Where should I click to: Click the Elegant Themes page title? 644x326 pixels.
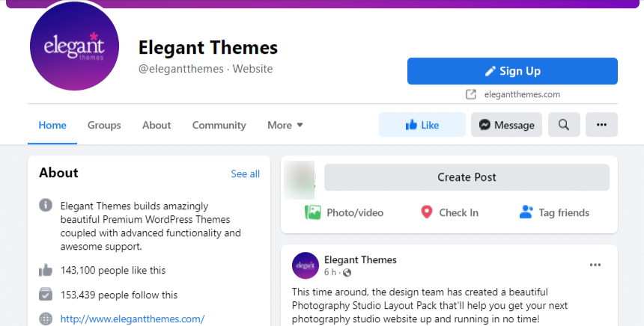[208, 47]
